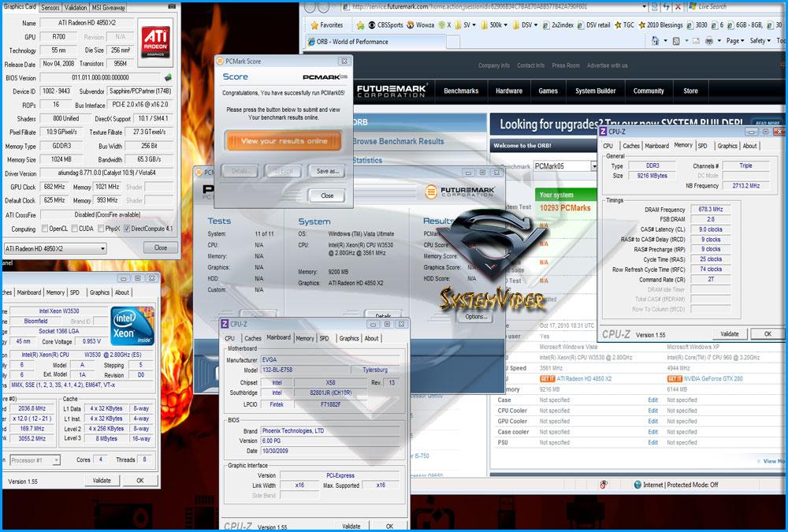Enable the CUDA checkbox in GPU-Z

pos(74,229)
